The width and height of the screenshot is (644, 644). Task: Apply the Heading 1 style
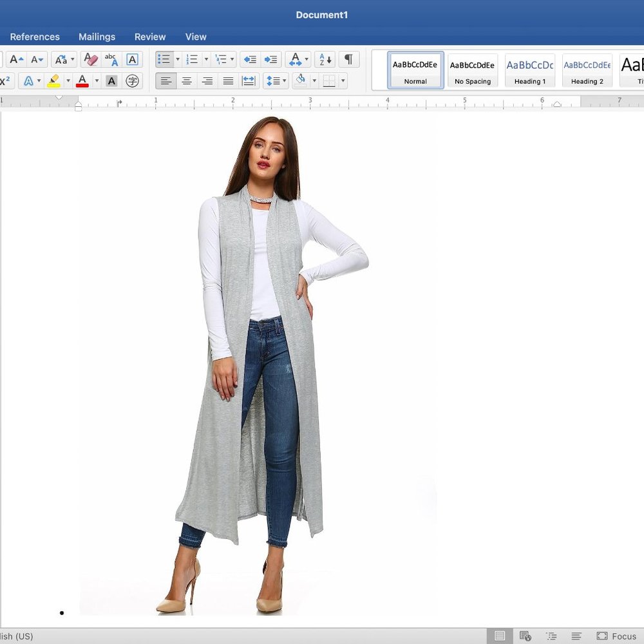(529, 70)
